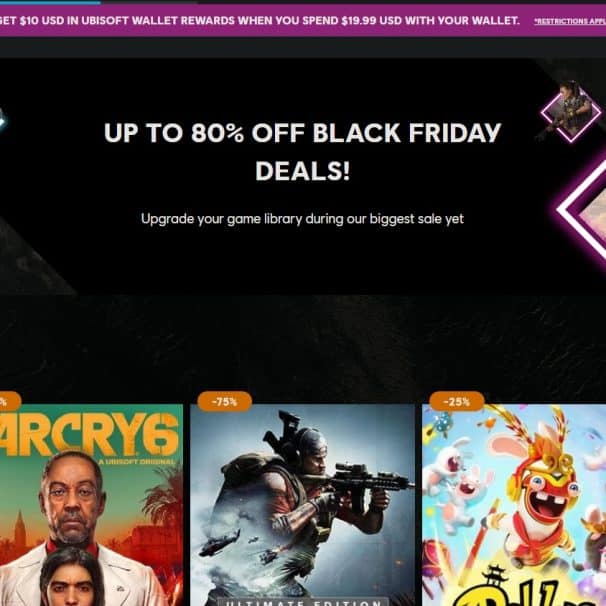Click the large glowing neon diamond graphic
The height and width of the screenshot is (606, 606).
584,211
